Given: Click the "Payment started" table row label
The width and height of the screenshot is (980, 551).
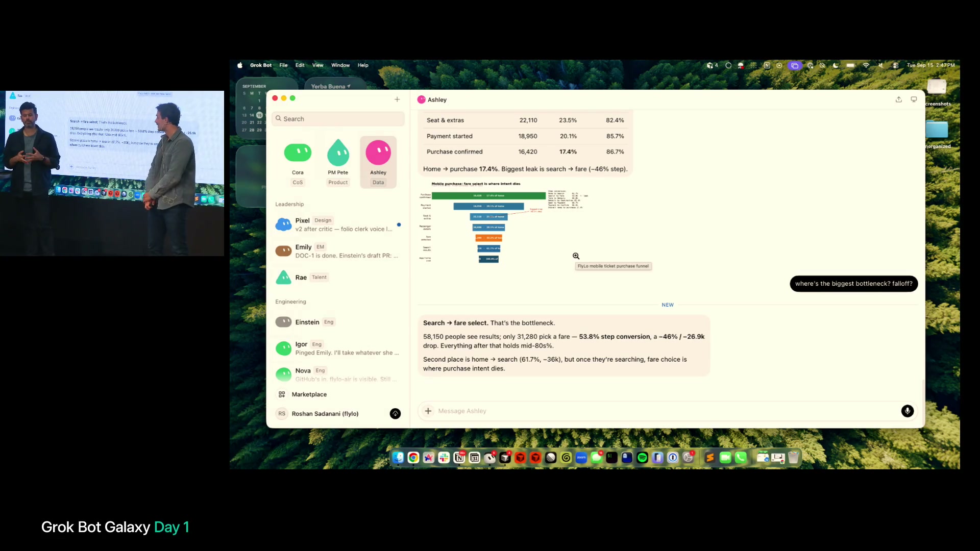Looking at the screenshot, I should click(x=449, y=136).
